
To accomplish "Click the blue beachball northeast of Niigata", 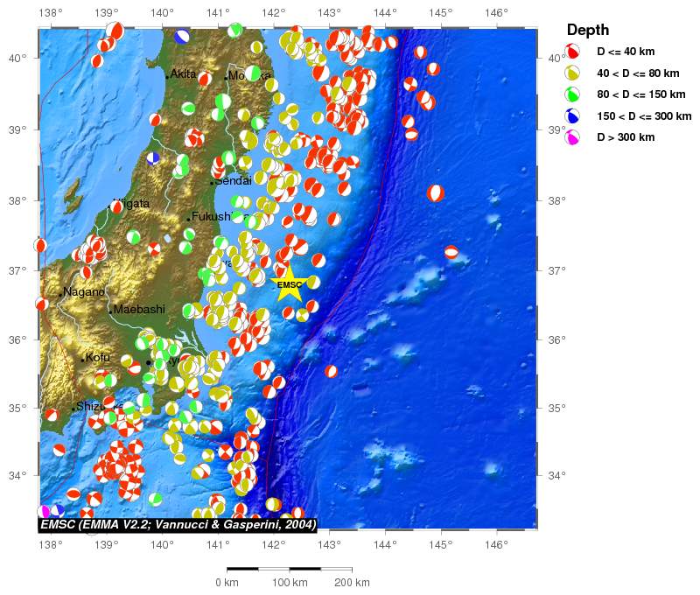I will coord(153,158).
